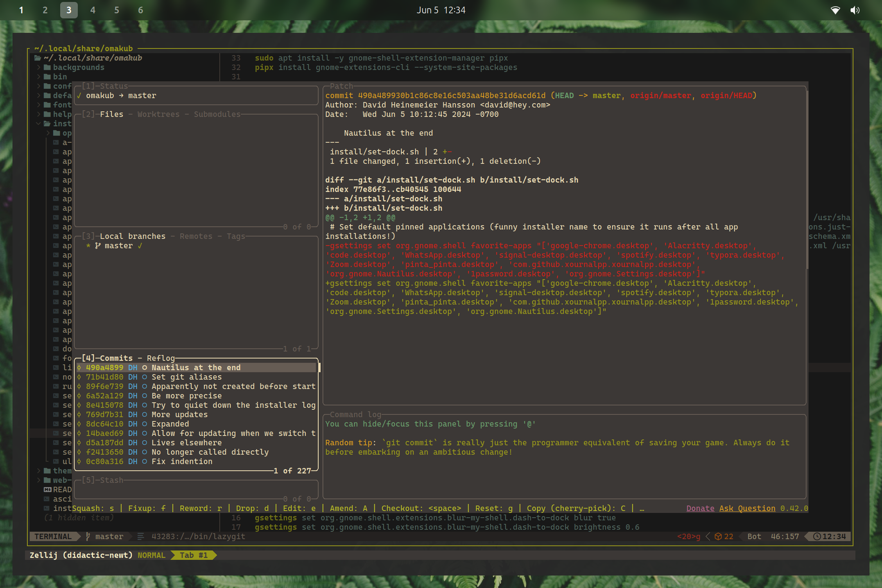Click commit node icon for 71b41d80
Image resolution: width=882 pixels, height=588 pixels.
tap(79, 377)
